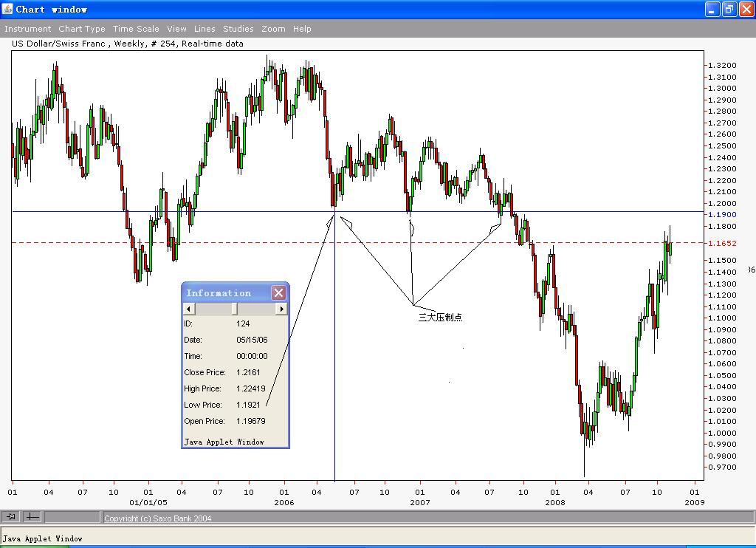Click the 1.0000 price axis label

tap(722, 433)
